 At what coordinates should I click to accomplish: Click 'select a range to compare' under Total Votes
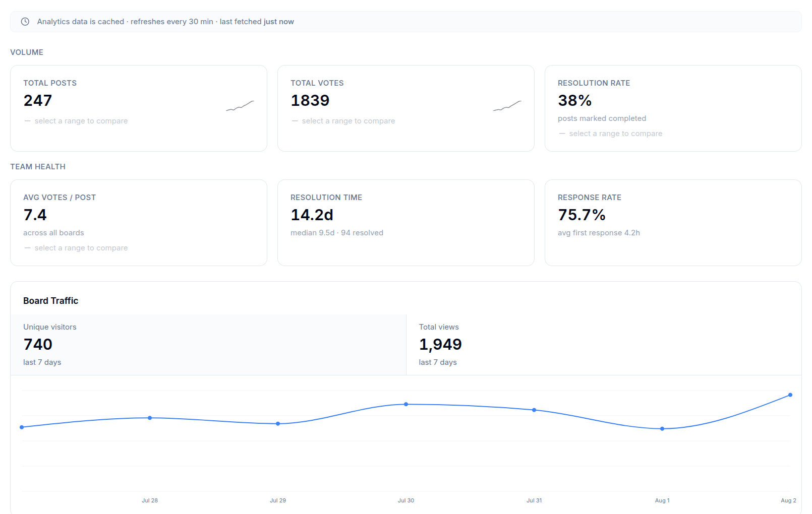point(349,121)
